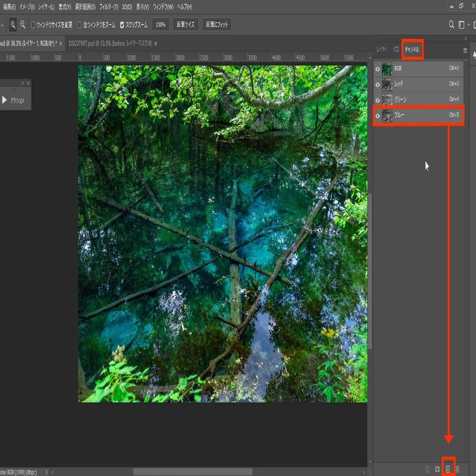Select the チャンネル panel tab

coord(412,49)
